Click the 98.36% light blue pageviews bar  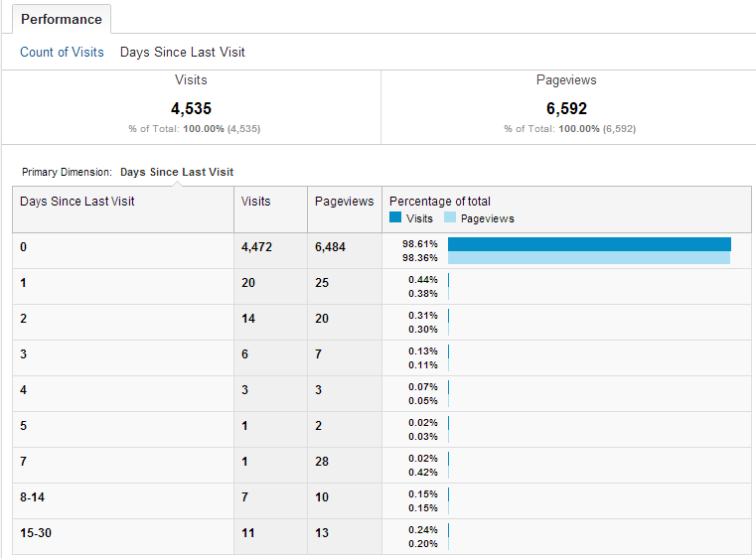pyautogui.click(x=588, y=258)
